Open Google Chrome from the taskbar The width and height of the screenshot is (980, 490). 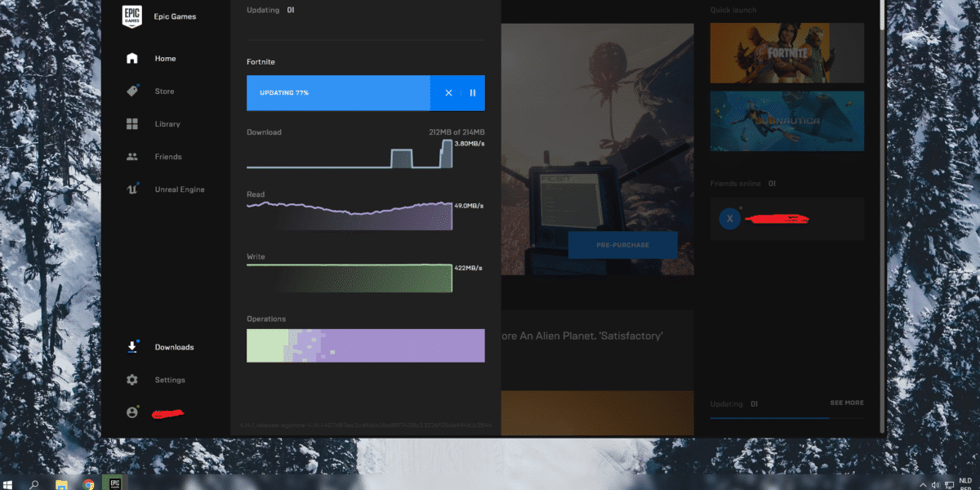pos(87,483)
